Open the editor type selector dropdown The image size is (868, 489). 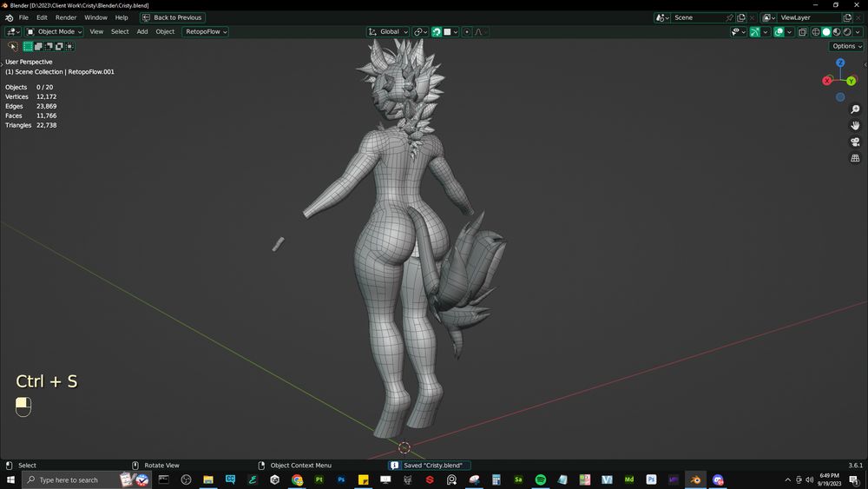(13, 32)
